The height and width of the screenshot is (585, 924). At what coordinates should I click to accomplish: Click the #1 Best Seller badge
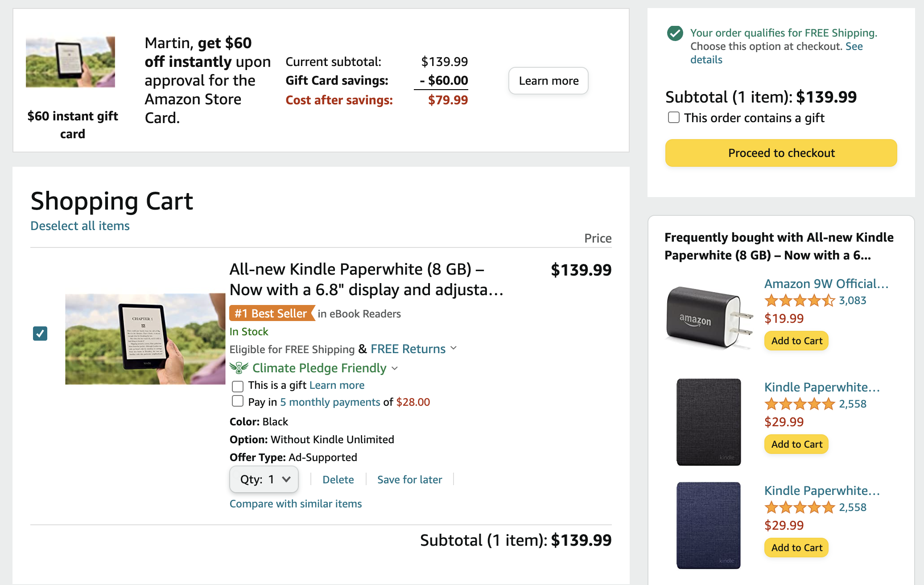[x=272, y=313]
